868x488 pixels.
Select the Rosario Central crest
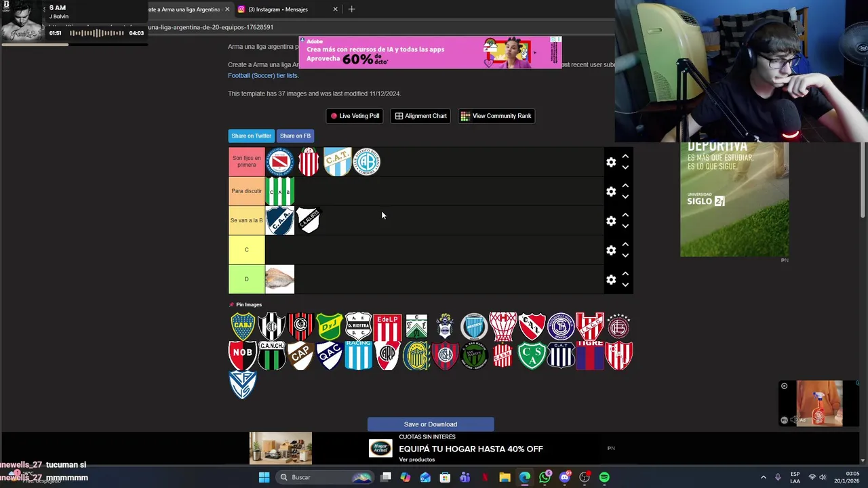pyautogui.click(x=416, y=355)
